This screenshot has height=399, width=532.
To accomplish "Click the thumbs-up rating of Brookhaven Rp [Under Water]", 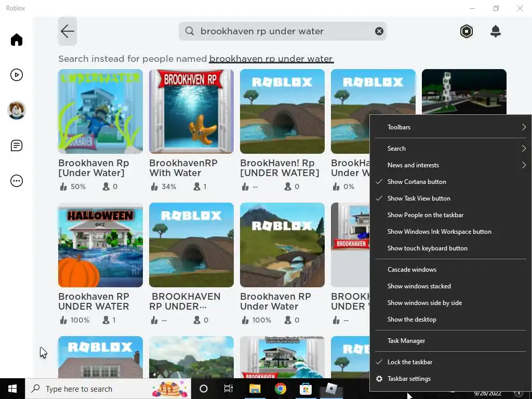I will click(x=73, y=187).
